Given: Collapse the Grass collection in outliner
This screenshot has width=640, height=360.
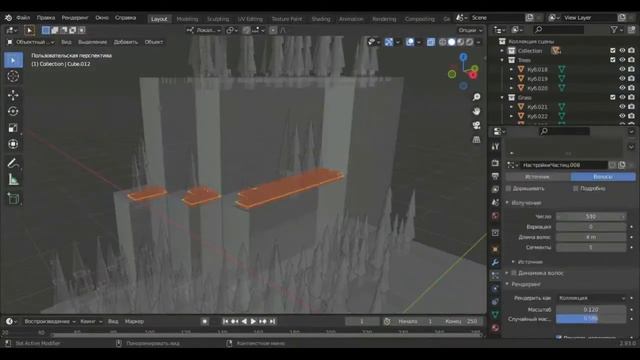Looking at the screenshot, I should (502, 98).
